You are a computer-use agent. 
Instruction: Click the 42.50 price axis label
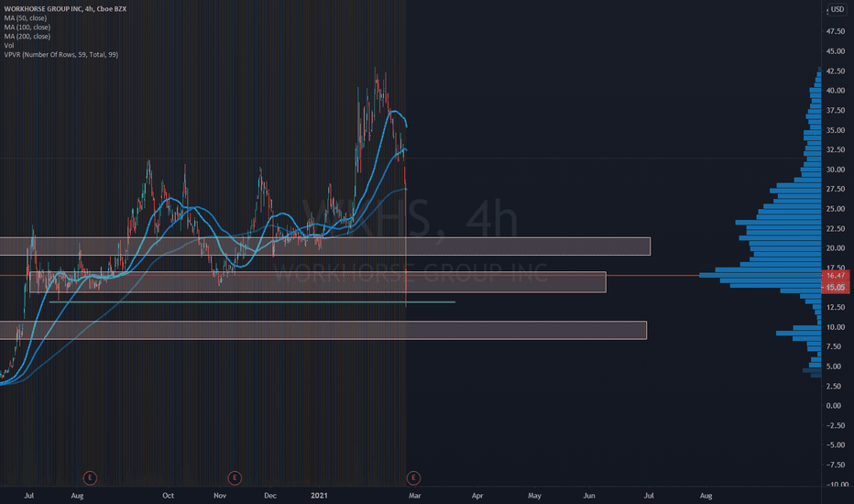(x=836, y=71)
